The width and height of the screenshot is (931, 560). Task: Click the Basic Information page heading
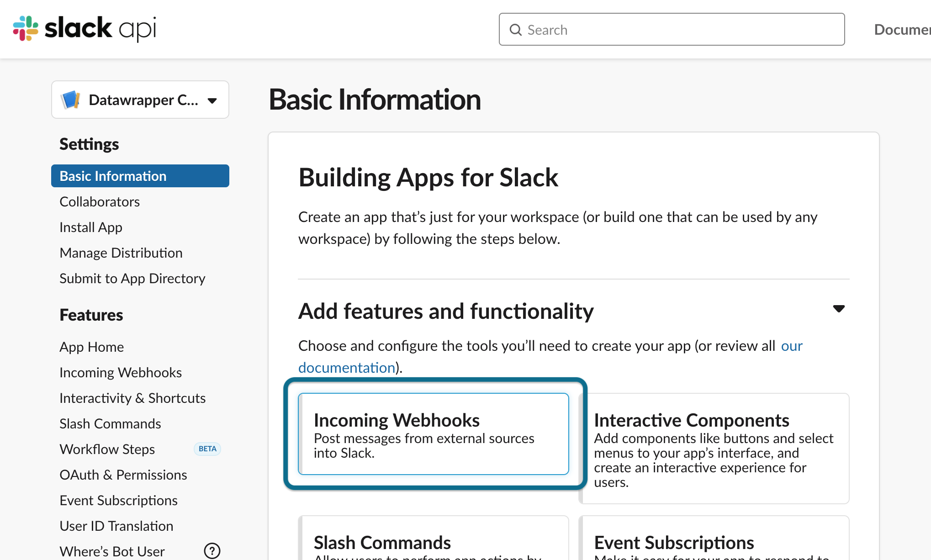375,100
